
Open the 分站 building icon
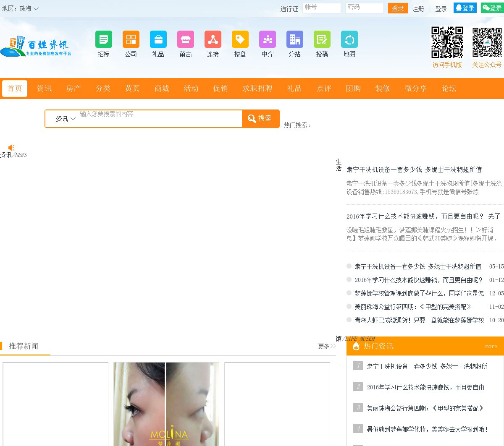(294, 39)
